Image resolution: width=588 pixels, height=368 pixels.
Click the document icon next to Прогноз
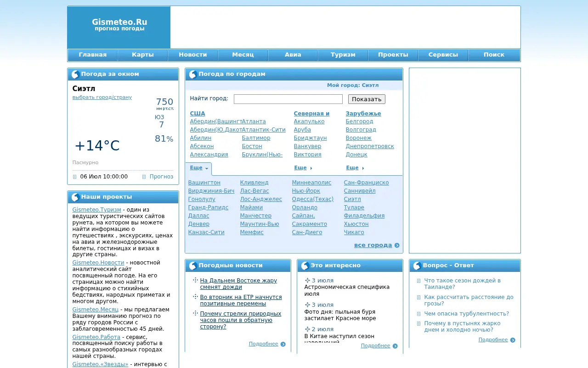(x=144, y=177)
